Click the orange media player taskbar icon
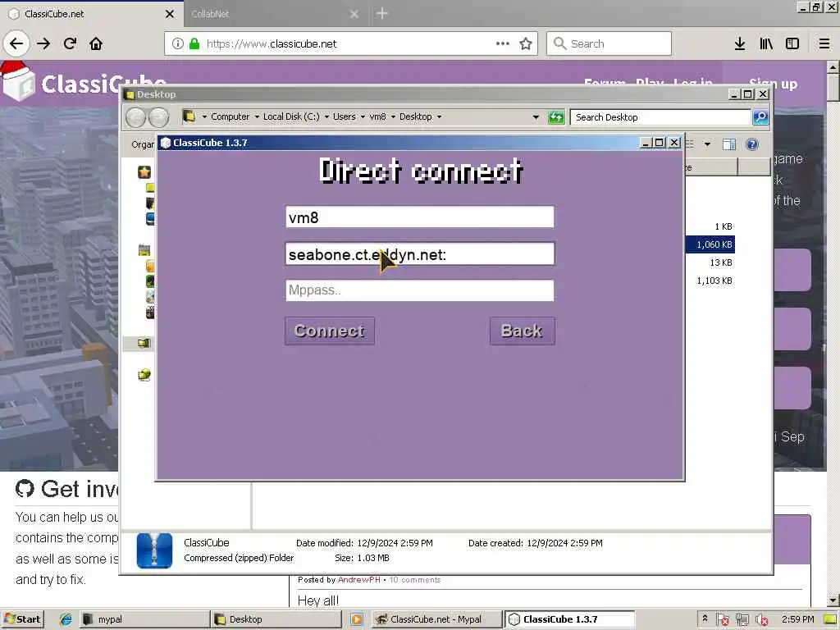The width and height of the screenshot is (840, 630). [356, 619]
